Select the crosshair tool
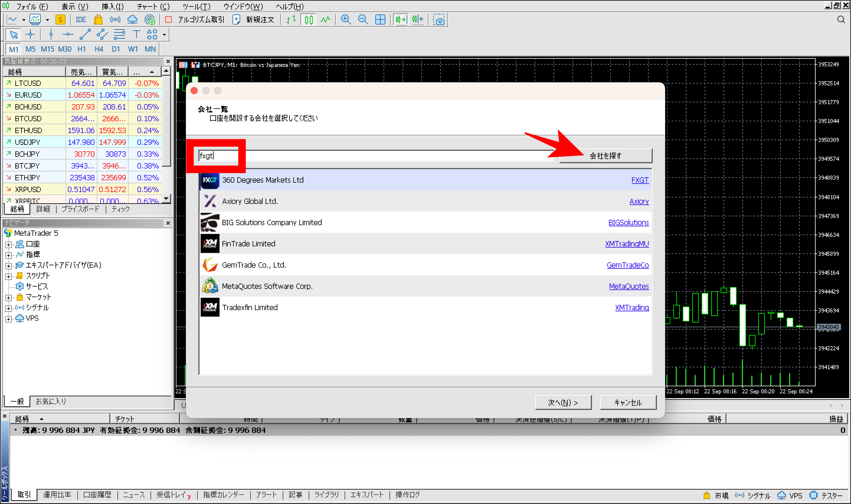The height and width of the screenshot is (504, 851). click(31, 34)
